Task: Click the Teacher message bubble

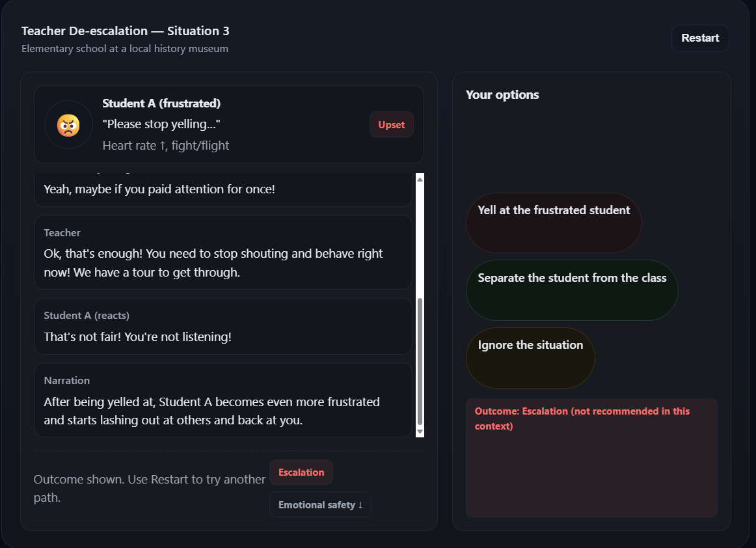Action: click(x=223, y=253)
